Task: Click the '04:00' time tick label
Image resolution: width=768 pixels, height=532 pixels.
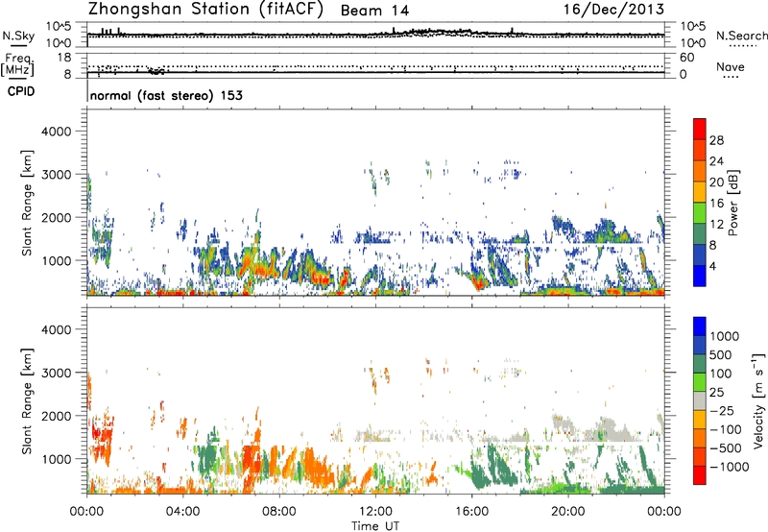Action: [183, 512]
